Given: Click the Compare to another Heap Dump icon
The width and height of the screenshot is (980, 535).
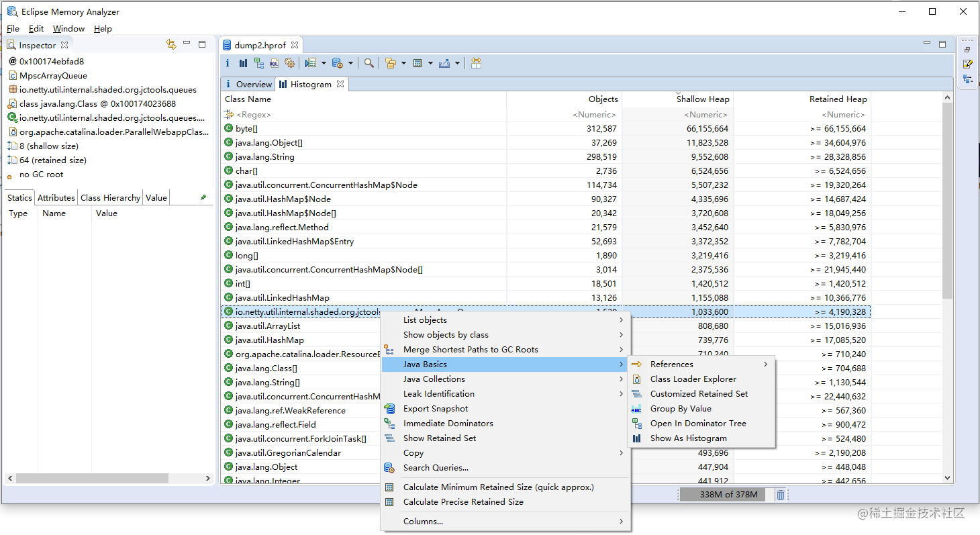Looking at the screenshot, I should [476, 63].
